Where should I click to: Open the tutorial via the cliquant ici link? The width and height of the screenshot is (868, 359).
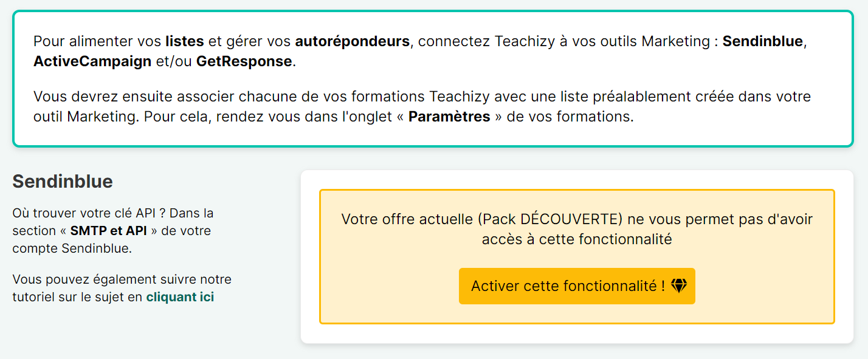coord(180,297)
